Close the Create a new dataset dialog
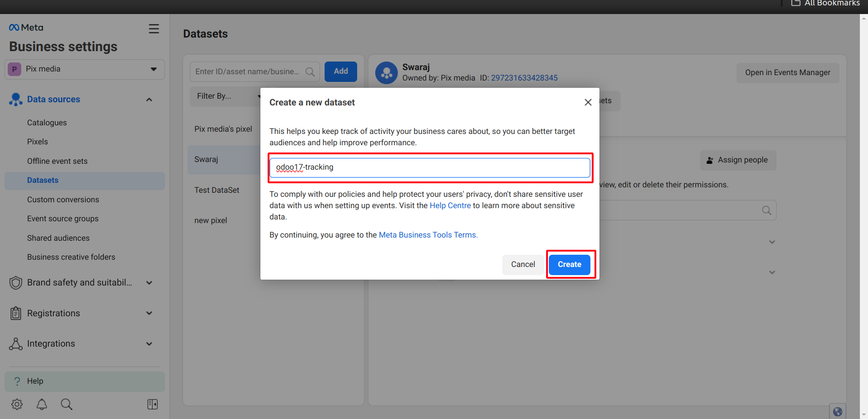The width and height of the screenshot is (868, 419). click(588, 102)
